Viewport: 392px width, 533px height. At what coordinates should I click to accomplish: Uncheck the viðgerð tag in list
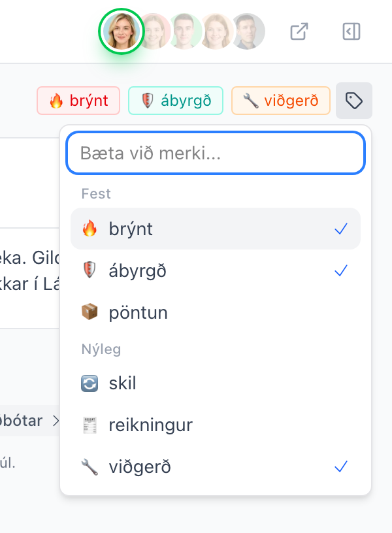(216, 467)
